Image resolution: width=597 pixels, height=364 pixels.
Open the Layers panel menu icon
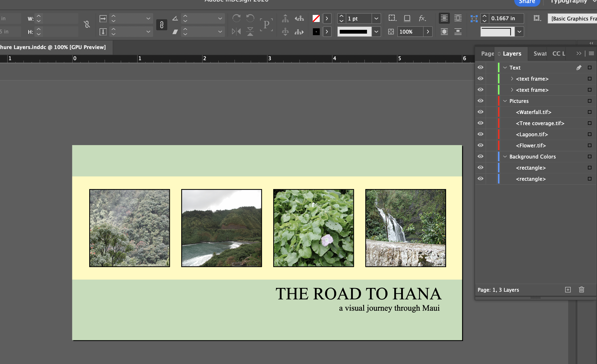coord(591,53)
